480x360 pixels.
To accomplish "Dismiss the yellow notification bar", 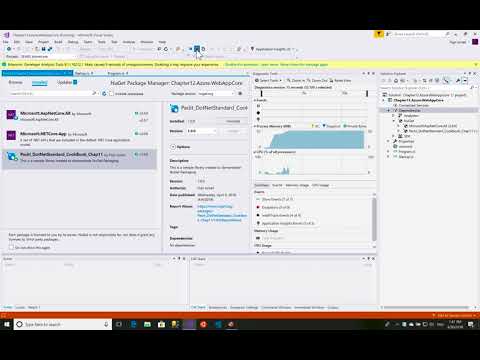I will click(x=476, y=64).
